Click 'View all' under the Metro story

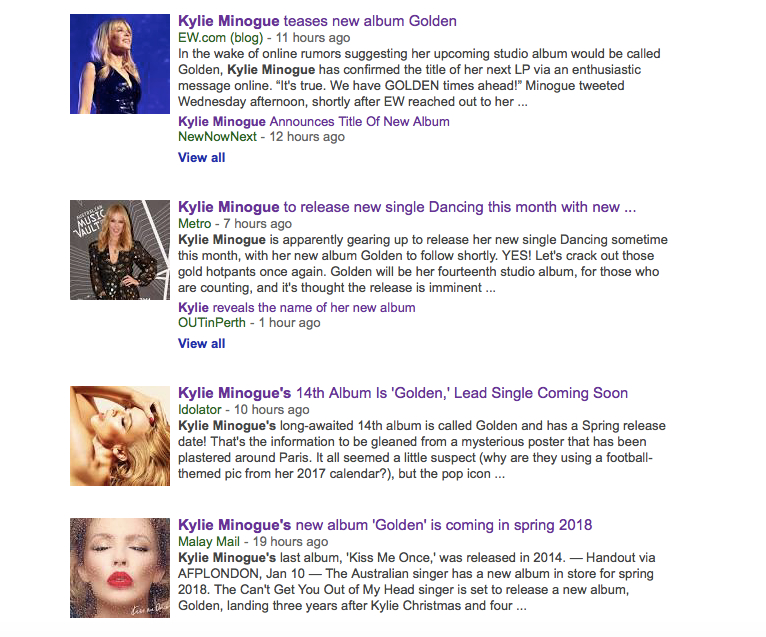pos(201,344)
